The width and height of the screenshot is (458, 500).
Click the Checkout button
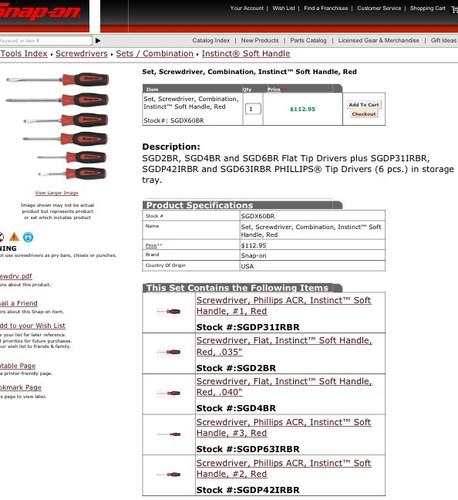click(364, 114)
